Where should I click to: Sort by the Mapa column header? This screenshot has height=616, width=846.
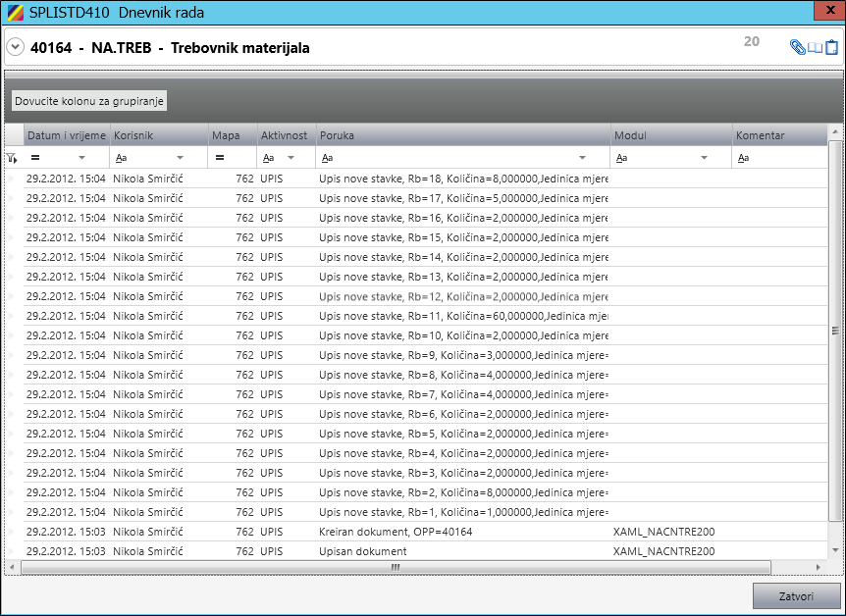click(x=233, y=135)
